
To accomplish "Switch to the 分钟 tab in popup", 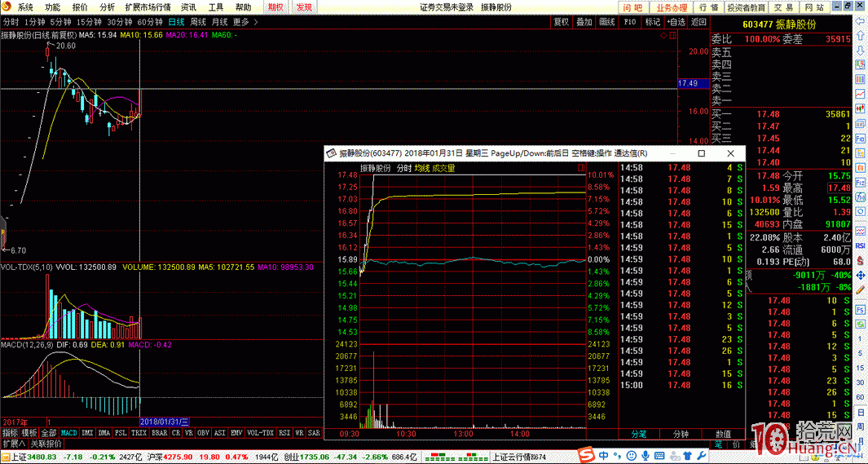I will point(681,435).
